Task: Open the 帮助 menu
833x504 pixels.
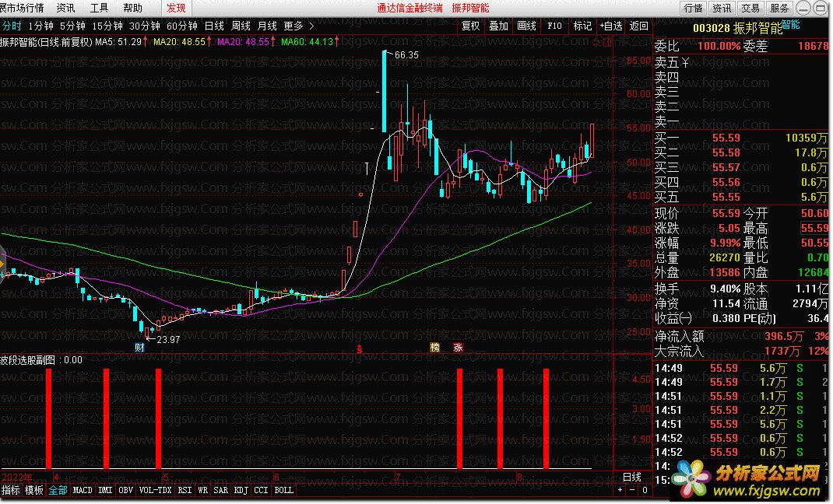Action: (x=132, y=8)
